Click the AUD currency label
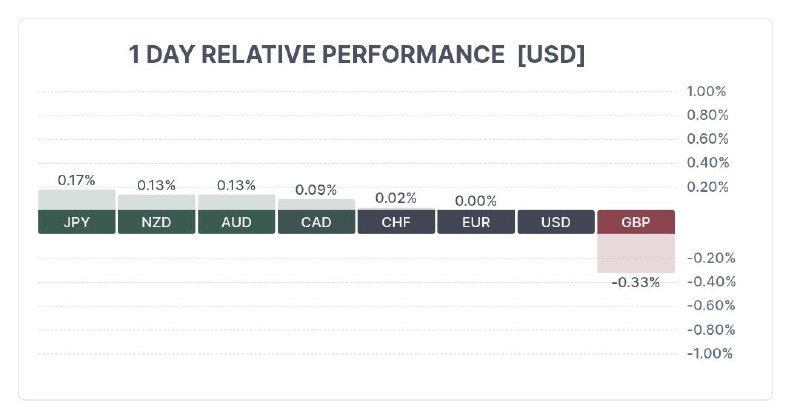 (x=236, y=222)
